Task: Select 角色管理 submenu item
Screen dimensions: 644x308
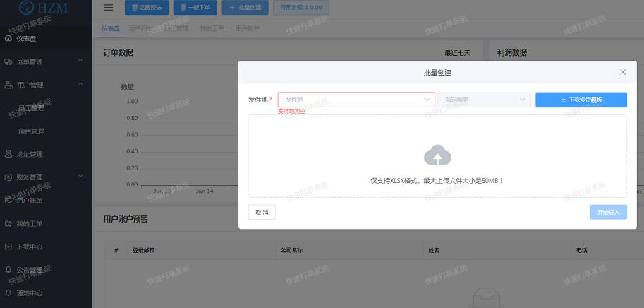Action: point(31,131)
